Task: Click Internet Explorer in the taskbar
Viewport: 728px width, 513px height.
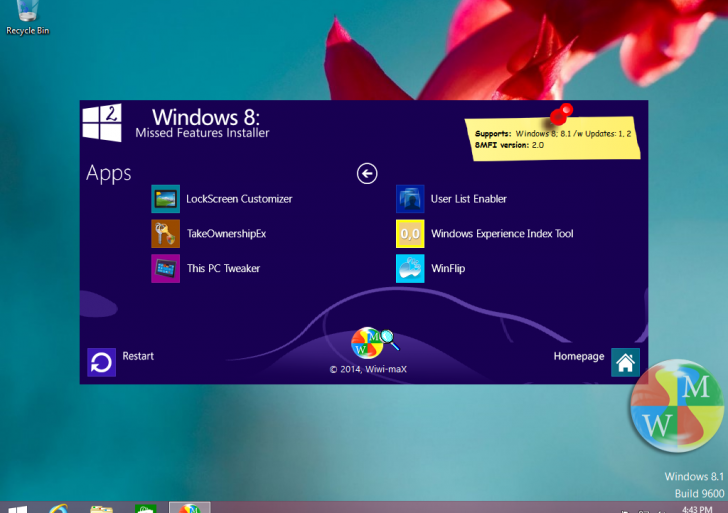Action: click(59, 507)
